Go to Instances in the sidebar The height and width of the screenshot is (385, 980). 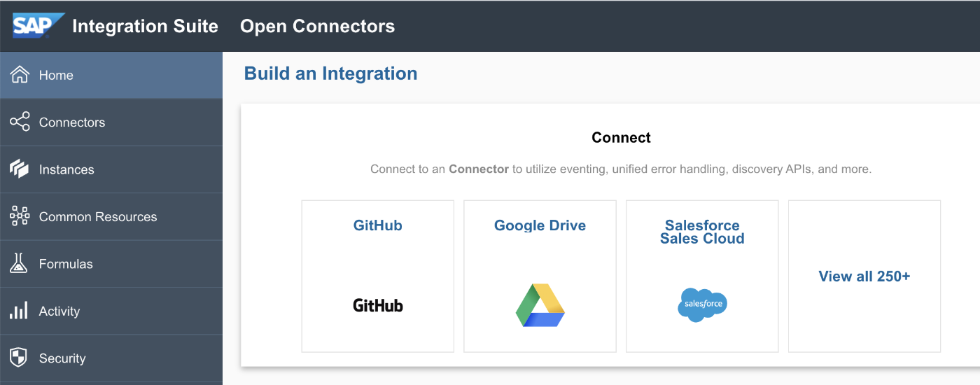tap(111, 169)
